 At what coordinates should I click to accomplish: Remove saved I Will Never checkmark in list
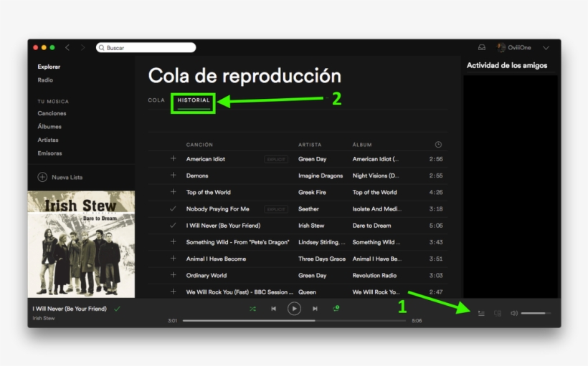tap(173, 225)
